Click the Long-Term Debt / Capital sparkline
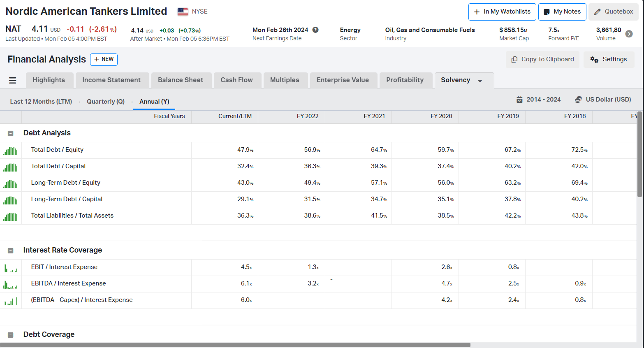This screenshot has width=644, height=348. click(10, 200)
